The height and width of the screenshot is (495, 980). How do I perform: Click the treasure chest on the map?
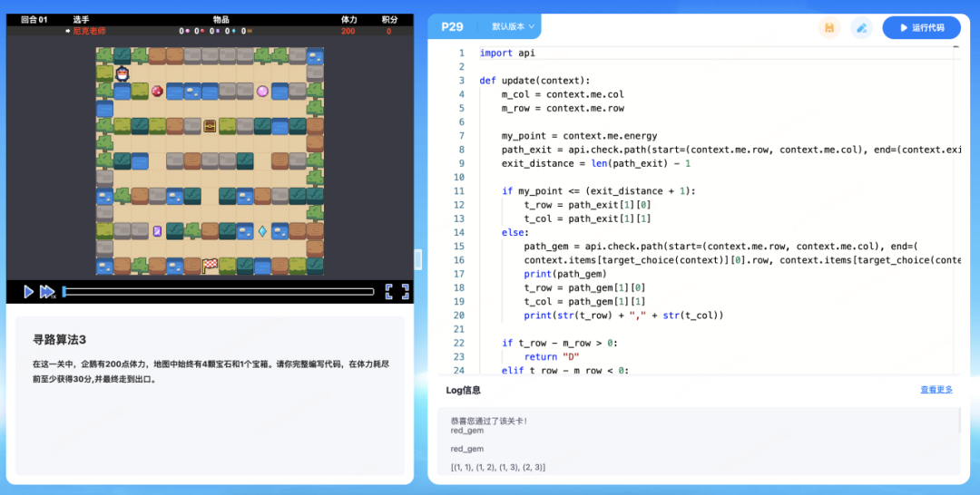point(210,126)
